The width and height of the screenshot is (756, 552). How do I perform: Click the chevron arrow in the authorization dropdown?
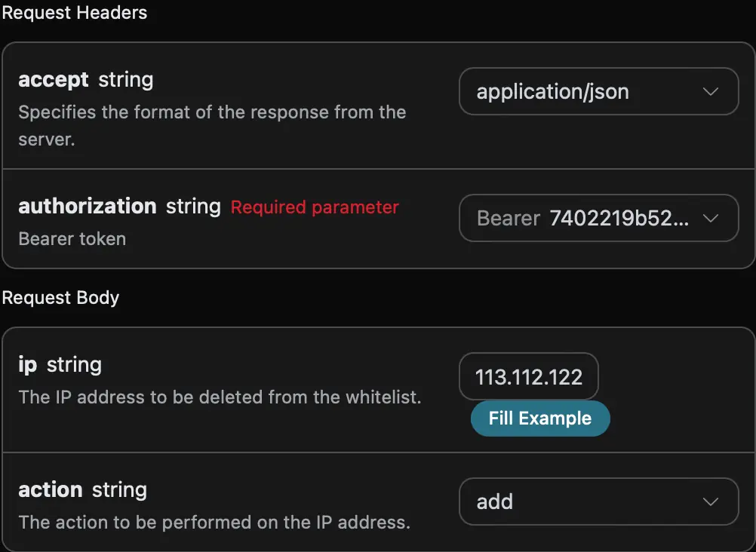(710, 219)
